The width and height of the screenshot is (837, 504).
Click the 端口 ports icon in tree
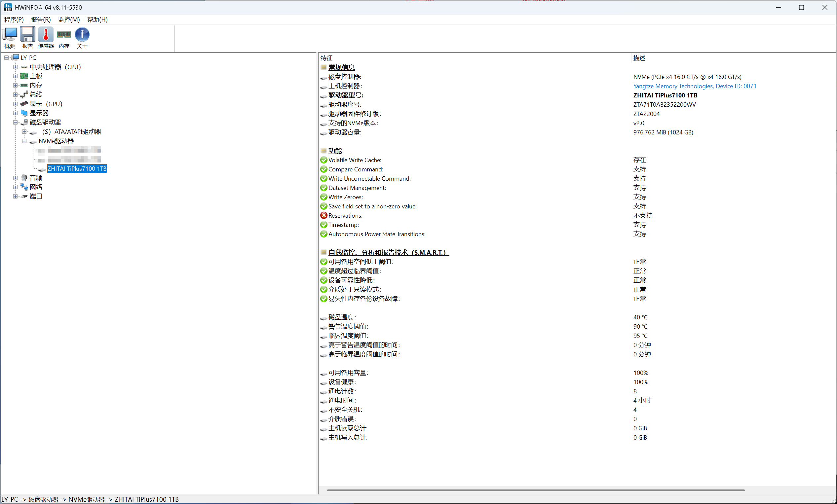(x=24, y=196)
